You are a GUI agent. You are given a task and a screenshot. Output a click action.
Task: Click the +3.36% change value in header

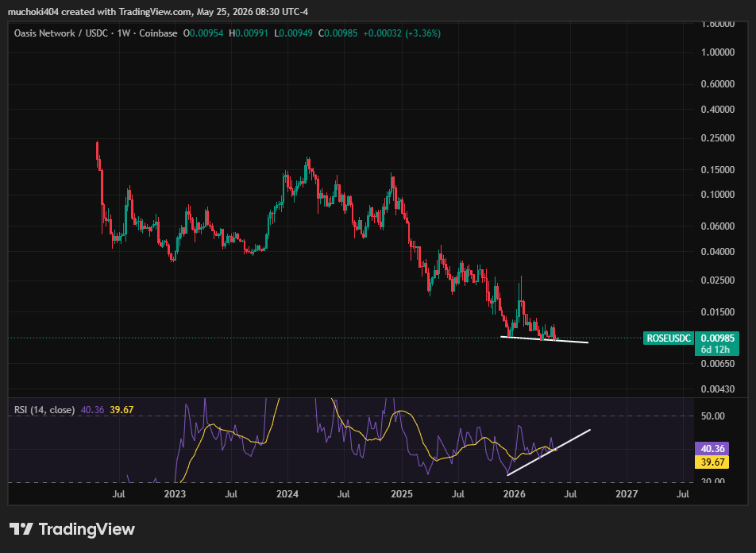click(422, 33)
